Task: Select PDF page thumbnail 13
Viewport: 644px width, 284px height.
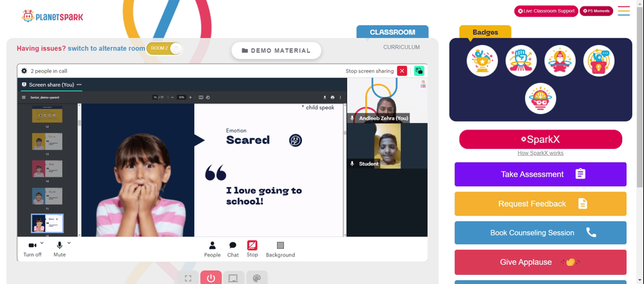Action: tap(47, 142)
